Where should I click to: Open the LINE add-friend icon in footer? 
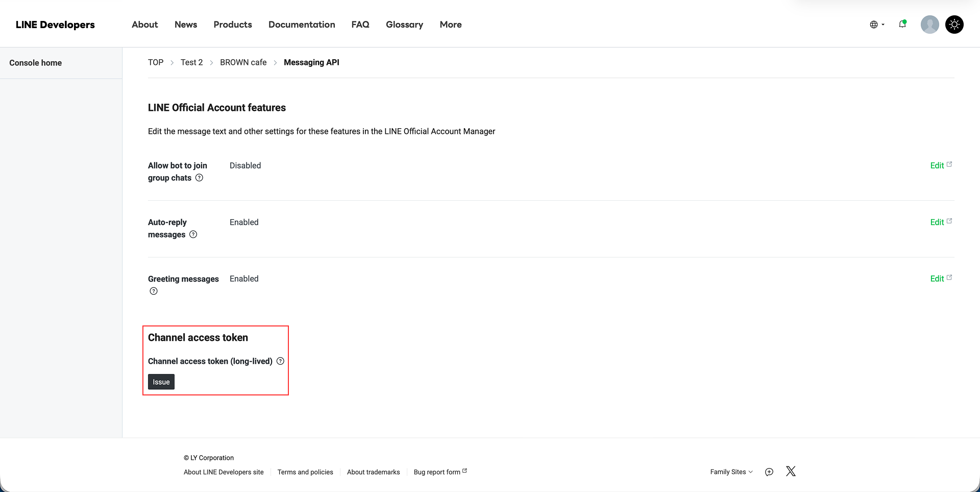[769, 472]
